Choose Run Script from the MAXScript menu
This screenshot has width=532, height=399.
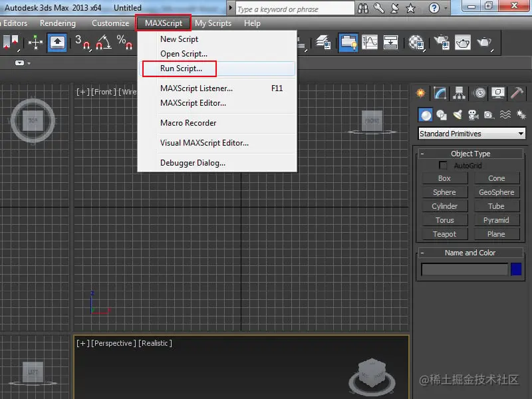[180, 69]
